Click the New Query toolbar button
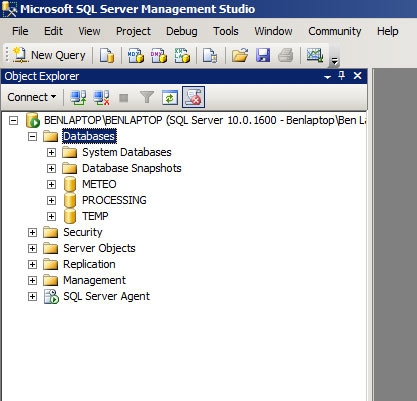 coord(49,55)
